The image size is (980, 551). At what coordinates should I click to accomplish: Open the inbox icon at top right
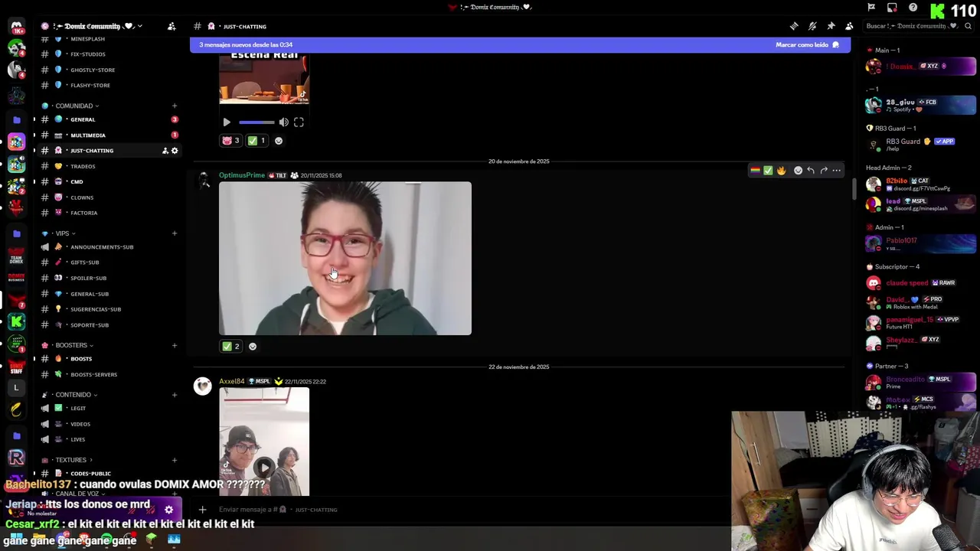[892, 8]
